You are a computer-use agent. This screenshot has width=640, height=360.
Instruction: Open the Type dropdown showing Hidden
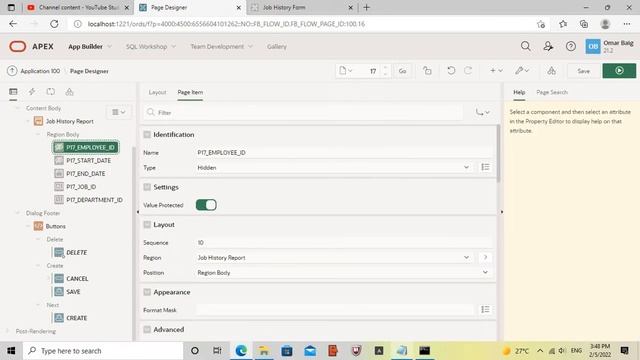(x=334, y=167)
